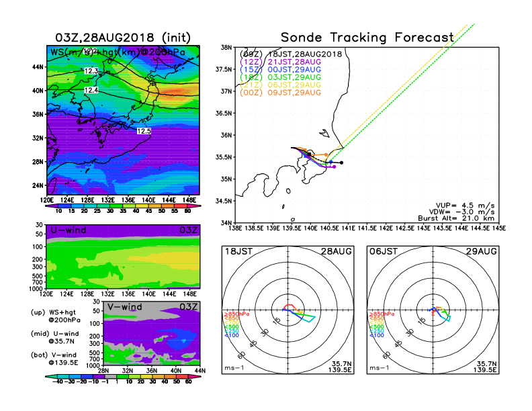Click "35.7N 139.5E" in the 18JST hodograph
Viewport: 532px width, 411px height.
pyautogui.click(x=340, y=367)
